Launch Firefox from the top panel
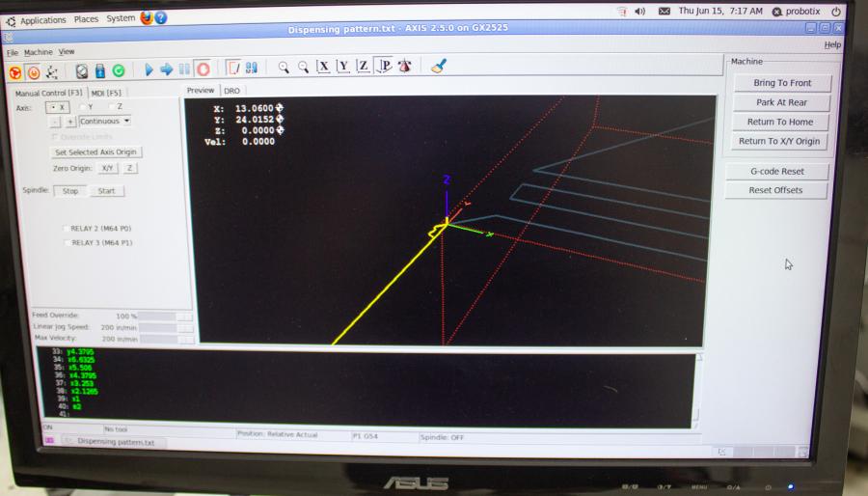The image size is (868, 496). pos(147,17)
